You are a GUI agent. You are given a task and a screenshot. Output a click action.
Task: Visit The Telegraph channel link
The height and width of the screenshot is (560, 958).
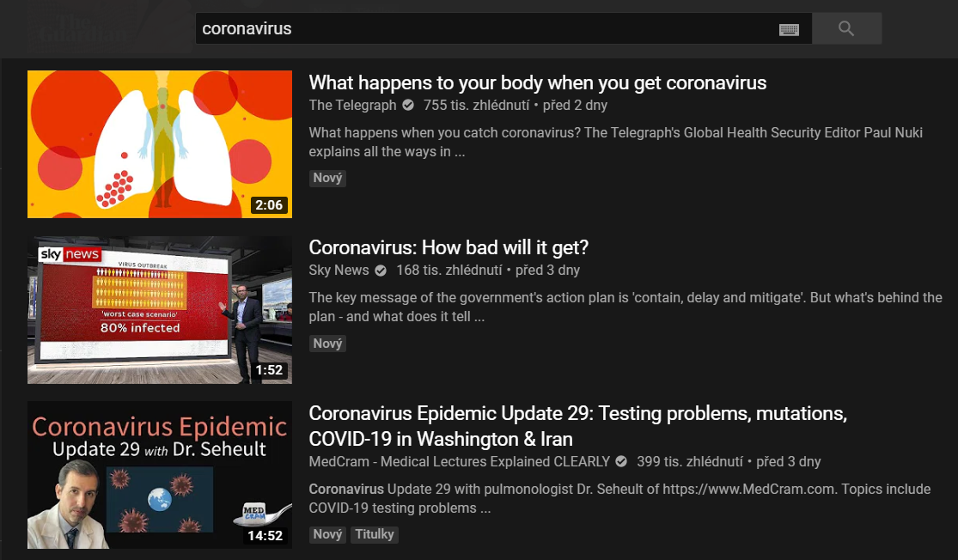pos(352,105)
